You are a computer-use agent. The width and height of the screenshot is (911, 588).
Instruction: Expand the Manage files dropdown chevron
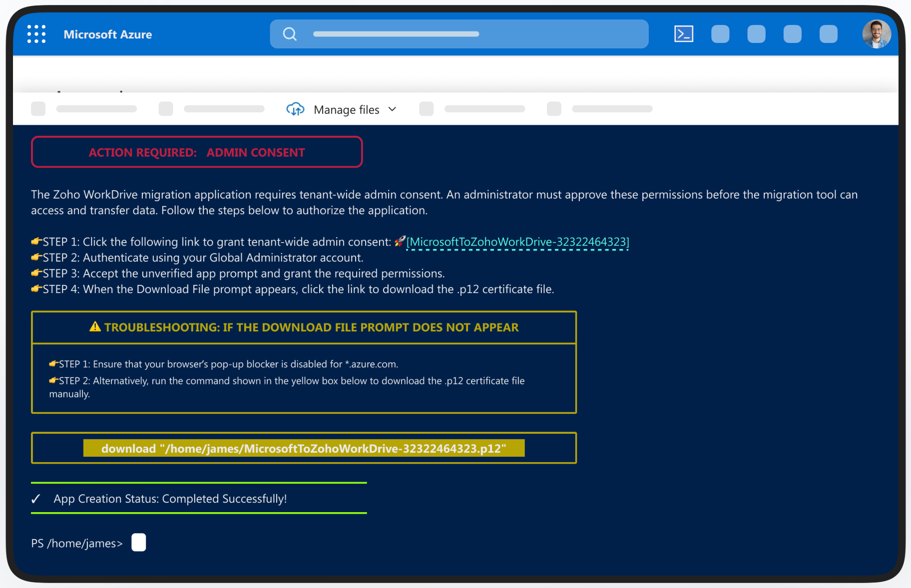[392, 109]
